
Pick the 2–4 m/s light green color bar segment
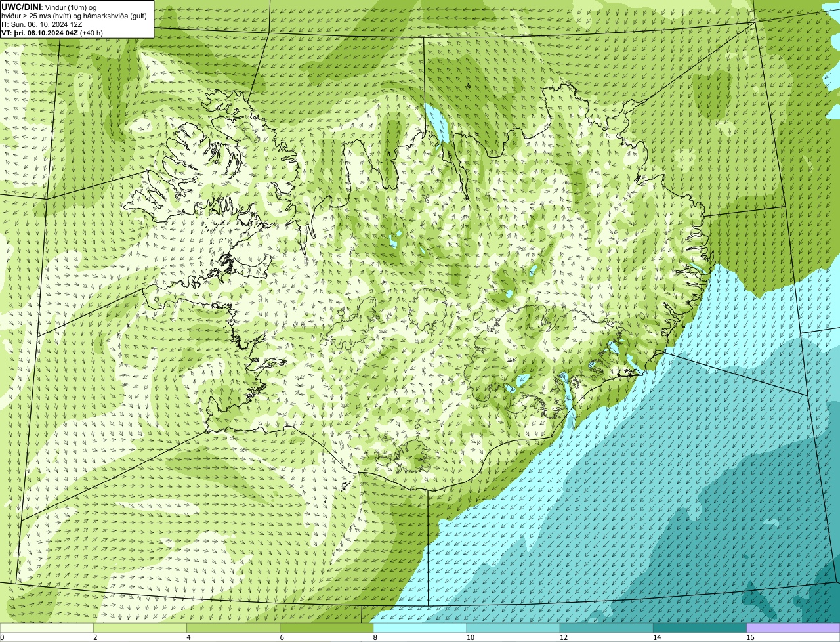[141, 628]
